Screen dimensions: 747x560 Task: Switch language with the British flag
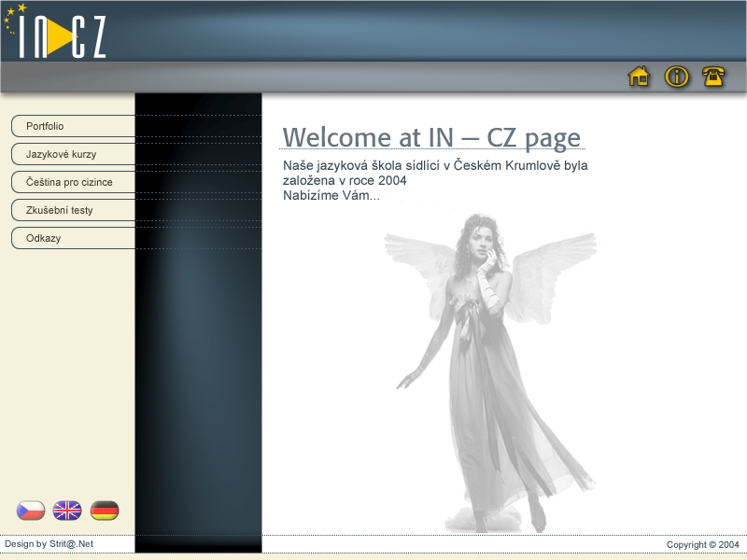point(67,511)
